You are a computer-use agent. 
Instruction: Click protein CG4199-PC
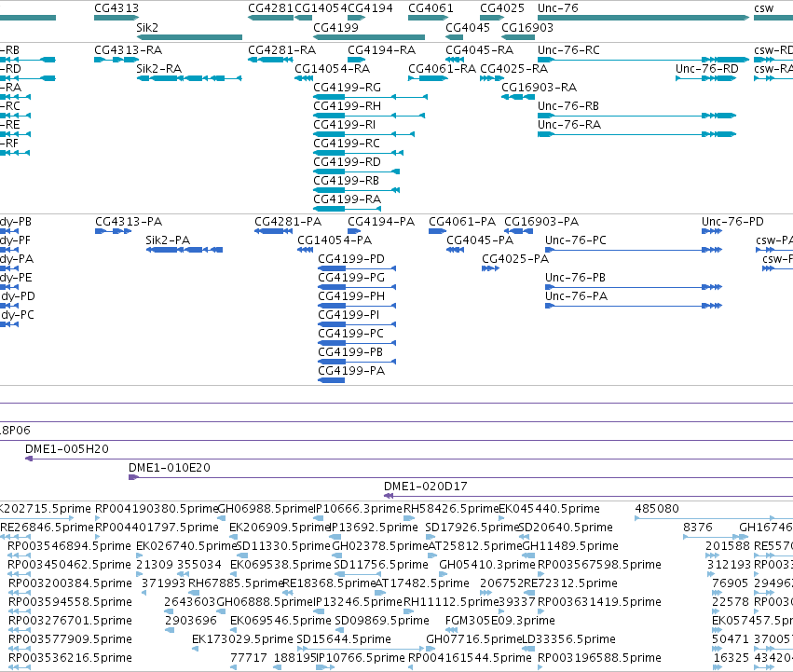pos(351,334)
